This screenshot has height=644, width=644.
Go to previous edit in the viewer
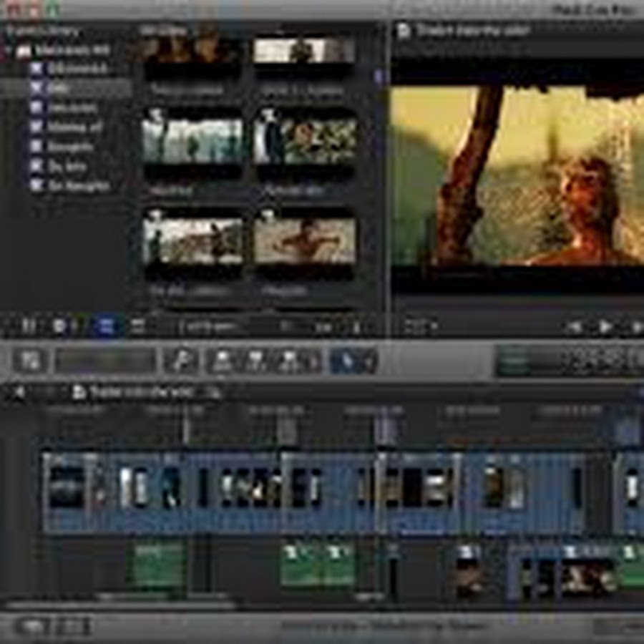[573, 327]
